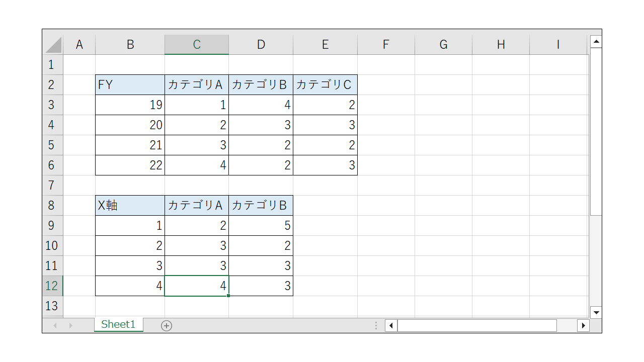Image resolution: width=644 pixels, height=362 pixels.
Task: Click the カテゴリC header cell
Action: (x=325, y=84)
